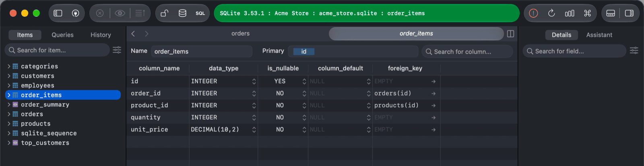Open the SQL query editor button
Screen dimensions: 644x166
pyautogui.click(x=200, y=13)
